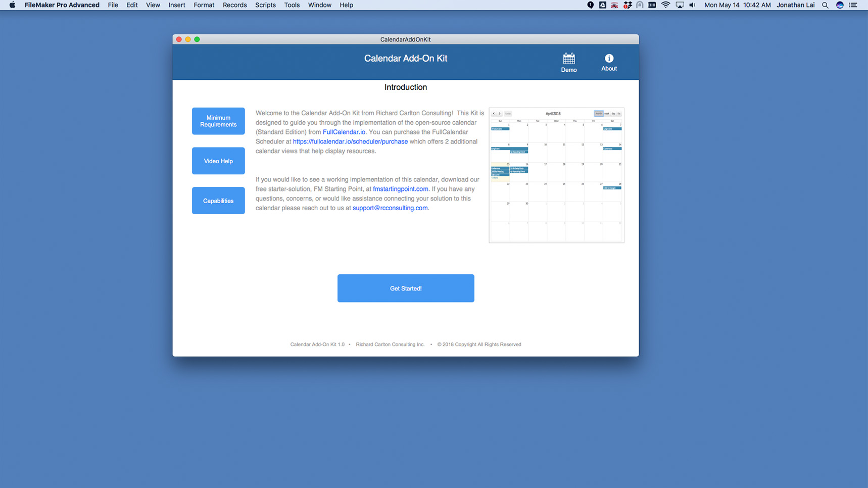Image resolution: width=868 pixels, height=488 pixels.
Task: Click the Richard Carlton Consulting Inc. footer text
Action: (390, 345)
